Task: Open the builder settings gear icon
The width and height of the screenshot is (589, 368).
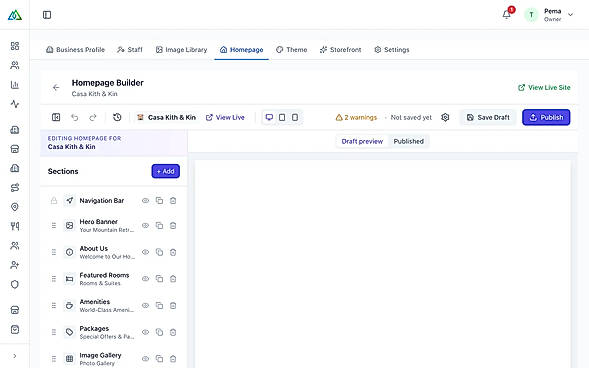Action: pos(445,118)
